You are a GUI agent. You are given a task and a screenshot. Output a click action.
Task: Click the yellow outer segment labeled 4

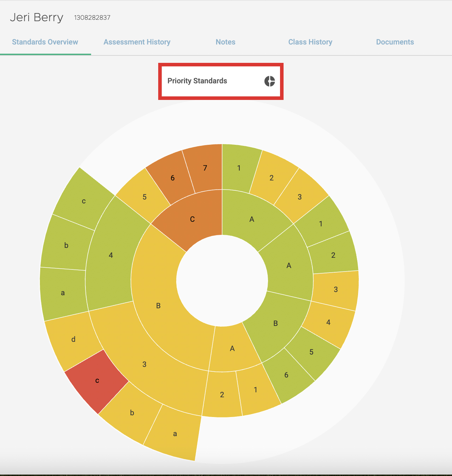328,322
